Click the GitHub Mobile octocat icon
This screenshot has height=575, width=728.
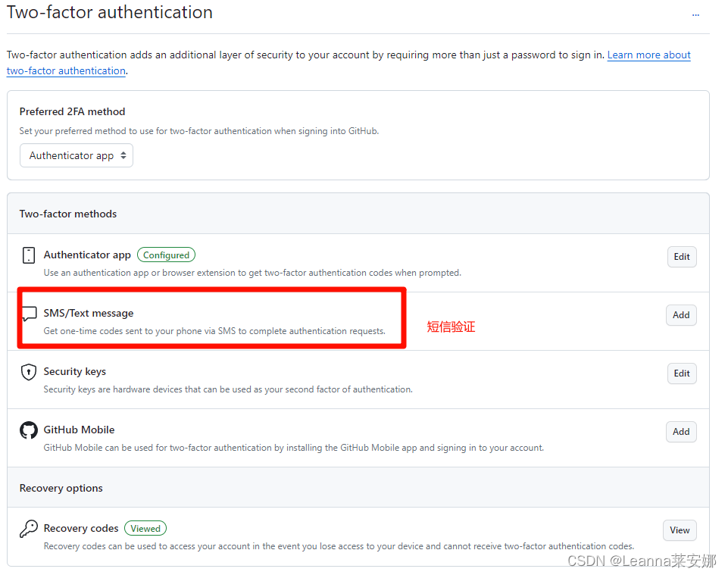coord(29,430)
